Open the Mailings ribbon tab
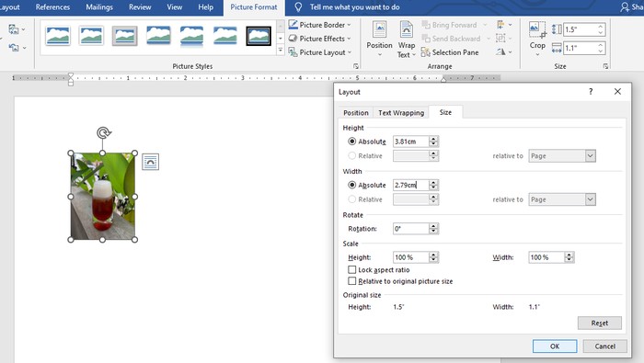 (99, 7)
